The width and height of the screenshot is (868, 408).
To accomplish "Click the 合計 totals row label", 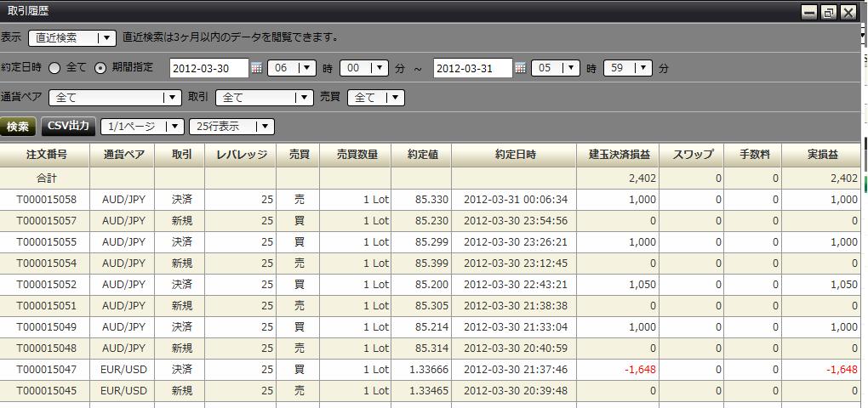I will [47, 178].
